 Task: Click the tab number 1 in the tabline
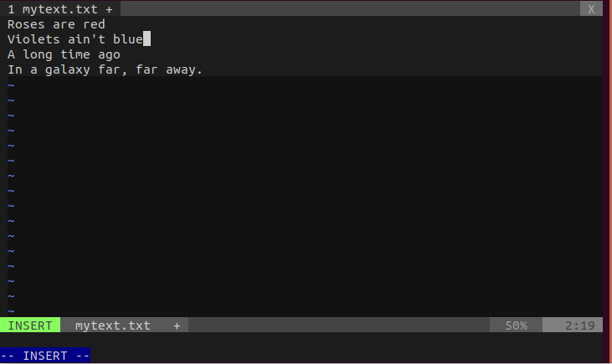(x=12, y=9)
